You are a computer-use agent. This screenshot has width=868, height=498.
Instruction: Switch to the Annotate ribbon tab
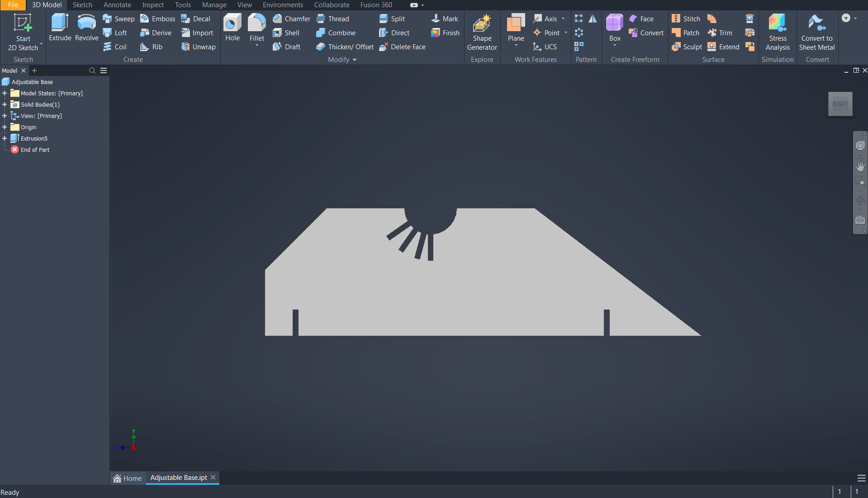[x=117, y=5]
